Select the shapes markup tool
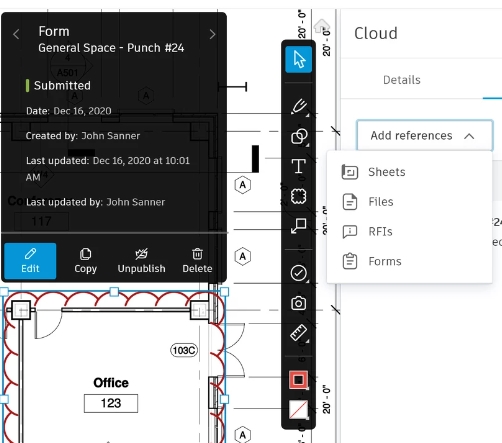Image resolution: width=502 pixels, height=443 pixels. tap(299, 137)
